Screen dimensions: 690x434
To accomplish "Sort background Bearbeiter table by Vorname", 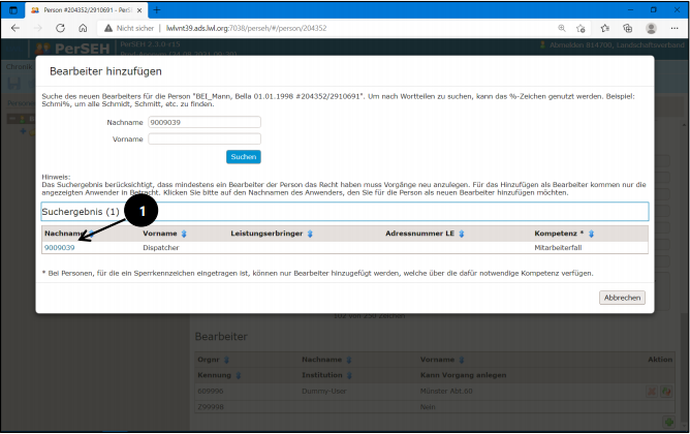I will pos(461,360).
